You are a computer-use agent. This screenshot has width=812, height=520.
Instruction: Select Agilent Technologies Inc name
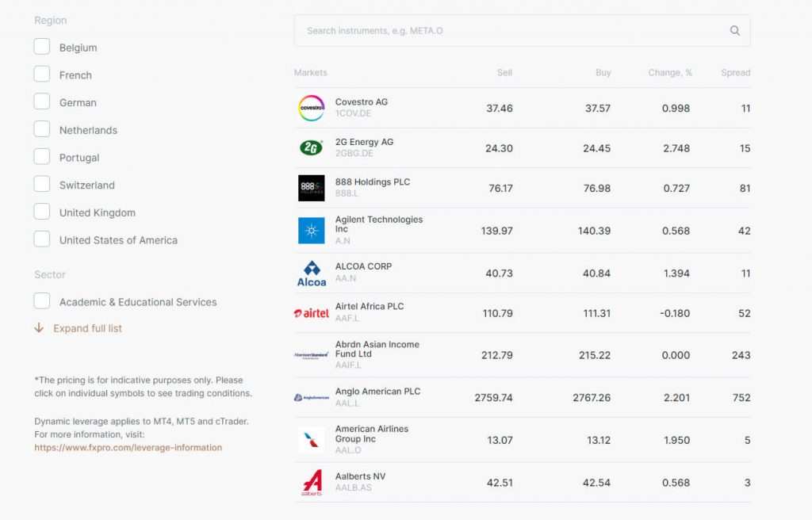pos(379,224)
